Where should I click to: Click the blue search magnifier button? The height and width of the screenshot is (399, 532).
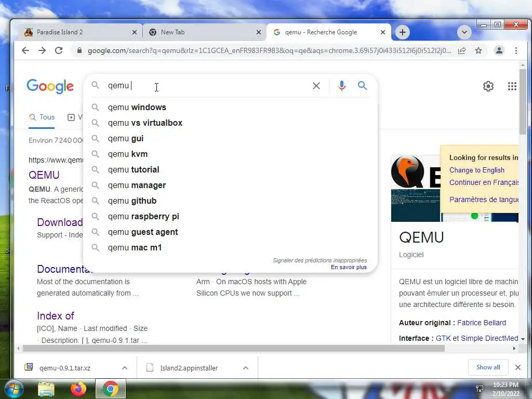(362, 86)
